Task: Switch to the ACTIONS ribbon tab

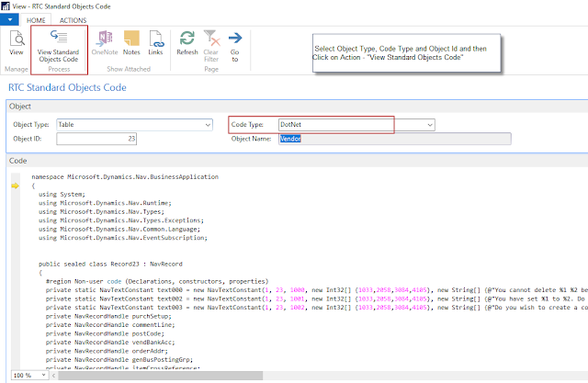Action: tap(73, 20)
